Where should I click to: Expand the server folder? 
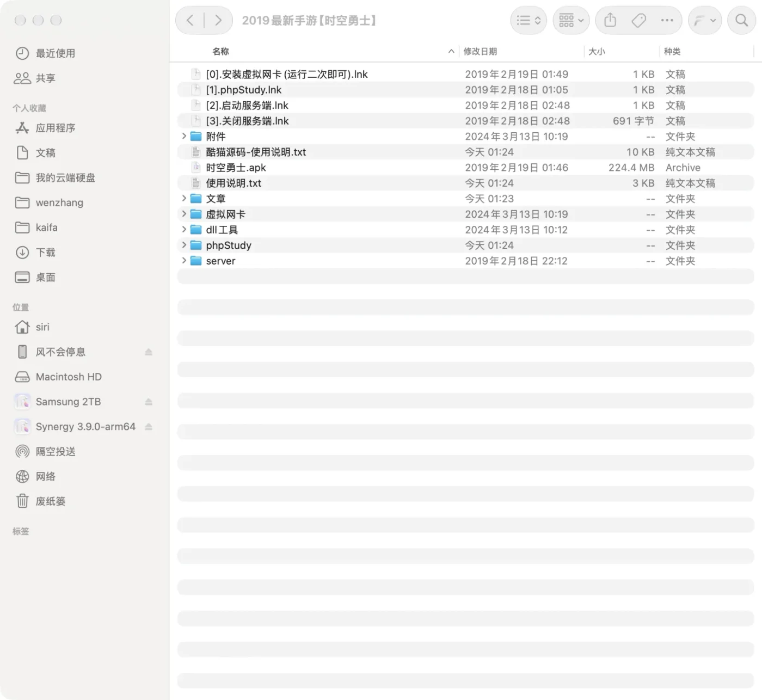tap(184, 260)
